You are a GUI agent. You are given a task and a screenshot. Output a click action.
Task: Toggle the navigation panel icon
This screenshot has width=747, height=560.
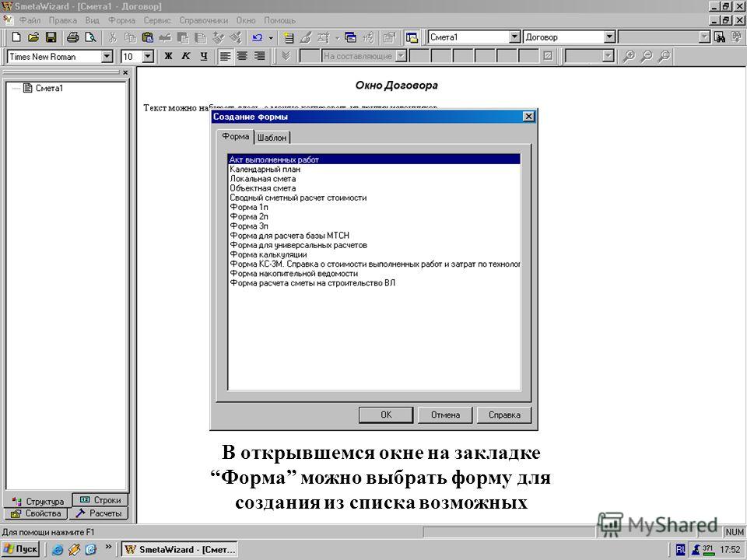pyautogui.click(x=412, y=37)
